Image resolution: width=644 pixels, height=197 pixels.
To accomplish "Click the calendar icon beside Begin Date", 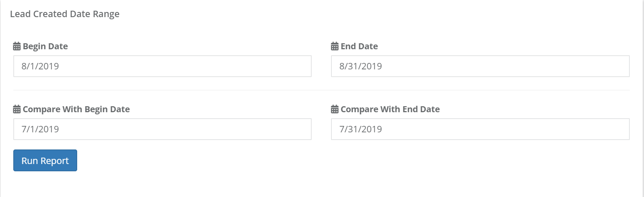I will (17, 46).
